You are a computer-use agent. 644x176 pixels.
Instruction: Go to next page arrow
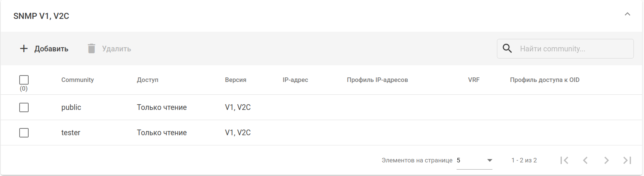(606, 160)
